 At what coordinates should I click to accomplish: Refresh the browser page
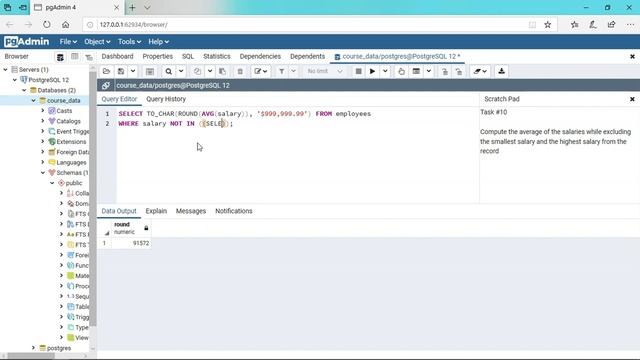(x=47, y=24)
